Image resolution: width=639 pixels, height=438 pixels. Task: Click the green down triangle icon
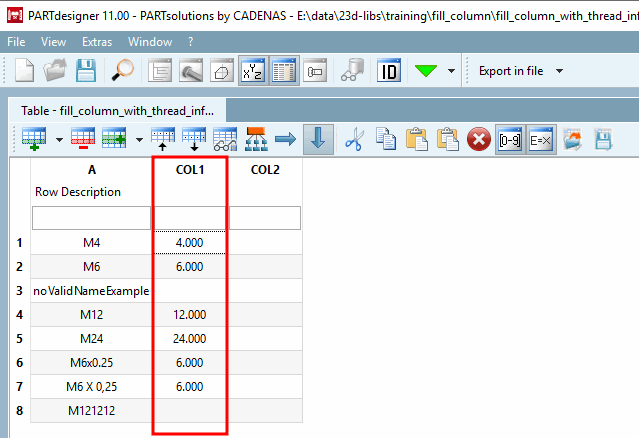click(426, 70)
